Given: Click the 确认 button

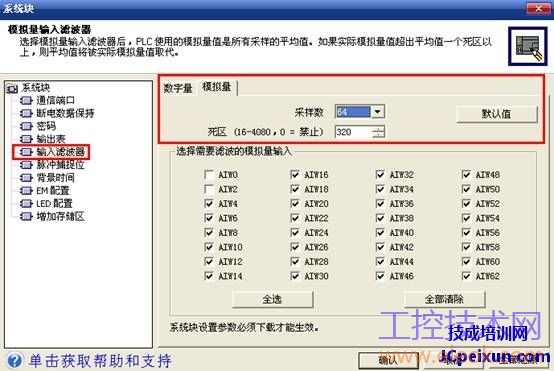Looking at the screenshot, I should coord(388,361).
